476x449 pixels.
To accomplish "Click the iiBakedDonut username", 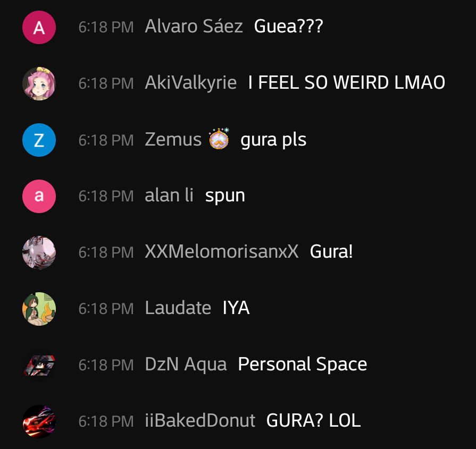I will tap(200, 420).
